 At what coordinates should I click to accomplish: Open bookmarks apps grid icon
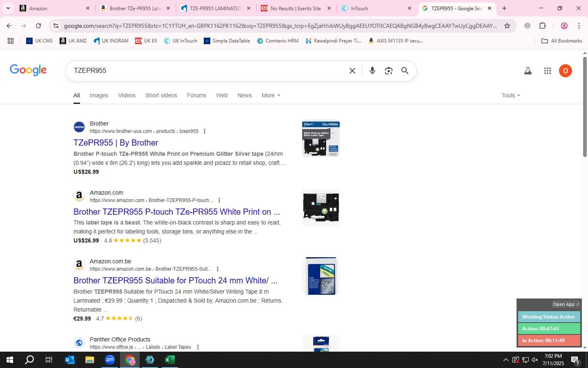pyautogui.click(x=11, y=41)
